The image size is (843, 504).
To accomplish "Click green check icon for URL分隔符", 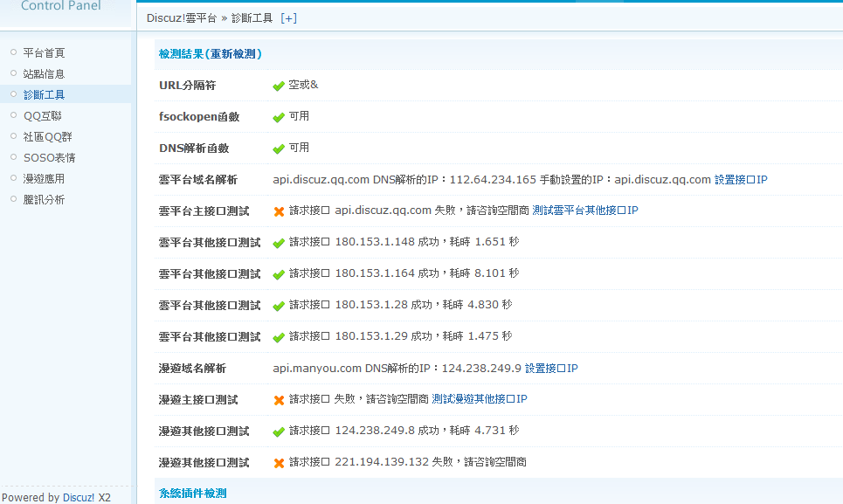I will pos(279,86).
